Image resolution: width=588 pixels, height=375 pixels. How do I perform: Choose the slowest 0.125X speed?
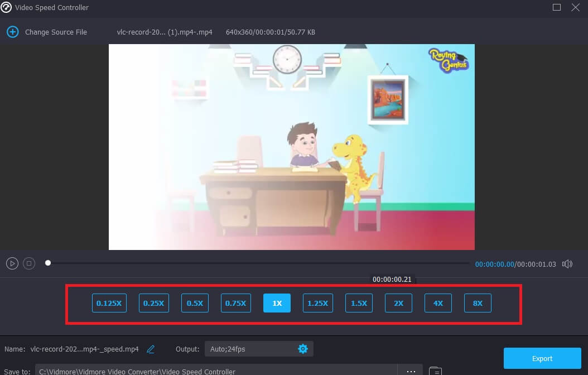tap(109, 303)
